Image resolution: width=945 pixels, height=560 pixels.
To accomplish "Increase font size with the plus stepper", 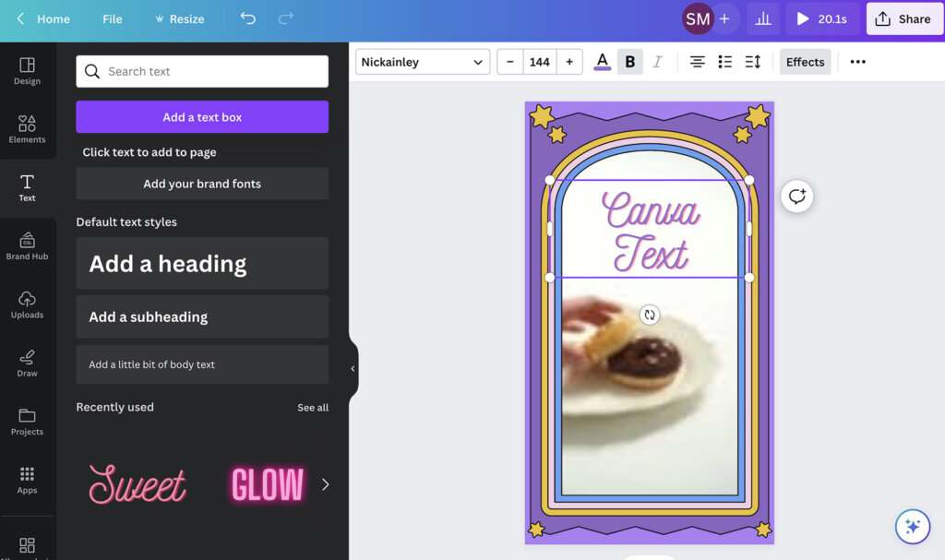I will (x=569, y=61).
